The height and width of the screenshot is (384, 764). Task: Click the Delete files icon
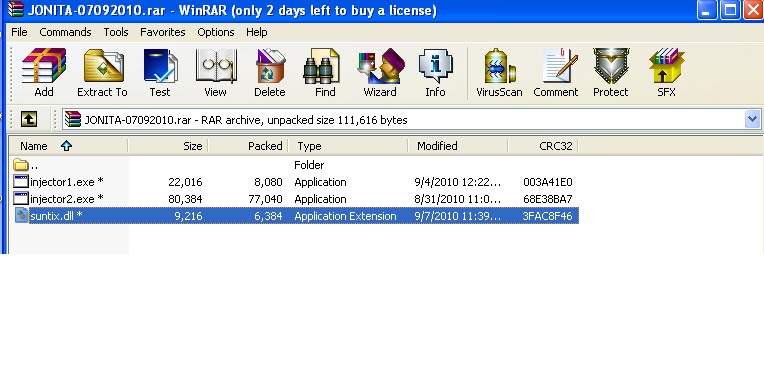click(x=269, y=73)
